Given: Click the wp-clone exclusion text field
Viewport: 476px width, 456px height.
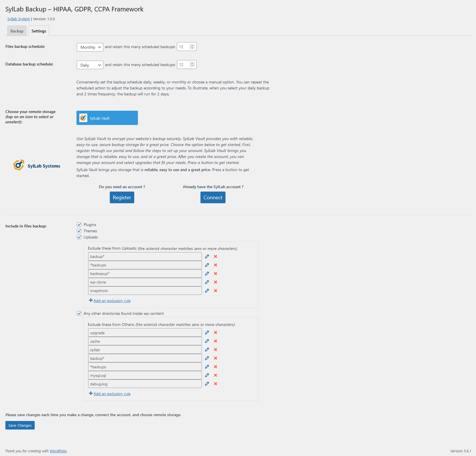Looking at the screenshot, I should coord(145,282).
